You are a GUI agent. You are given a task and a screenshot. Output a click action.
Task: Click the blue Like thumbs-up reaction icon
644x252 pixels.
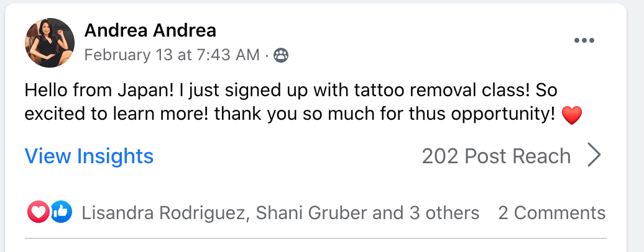(x=62, y=212)
